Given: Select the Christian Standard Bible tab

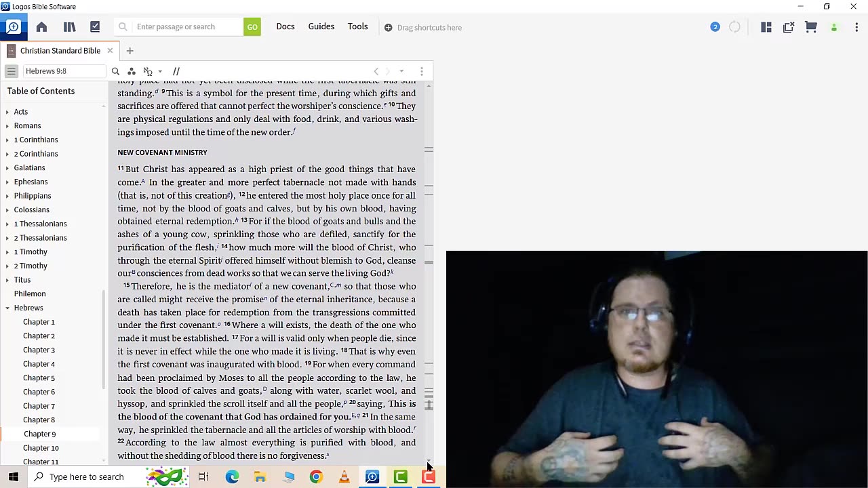Looking at the screenshot, I should 60,51.
